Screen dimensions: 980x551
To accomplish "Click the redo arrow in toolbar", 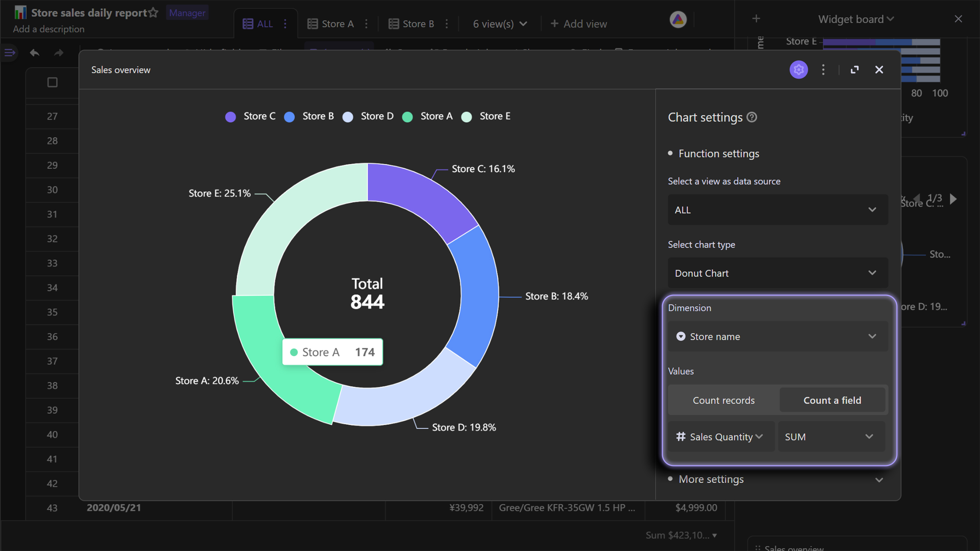I will 59,53.
